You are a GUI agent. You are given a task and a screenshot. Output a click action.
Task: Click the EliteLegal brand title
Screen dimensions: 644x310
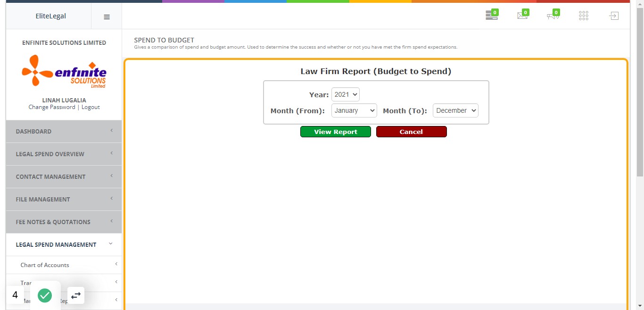[x=51, y=16]
